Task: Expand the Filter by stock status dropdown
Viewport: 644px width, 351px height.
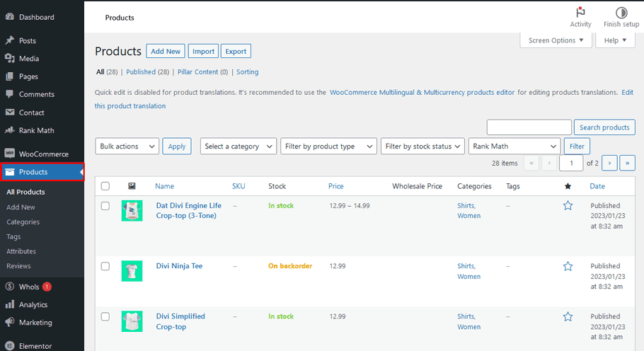Action: coord(422,146)
